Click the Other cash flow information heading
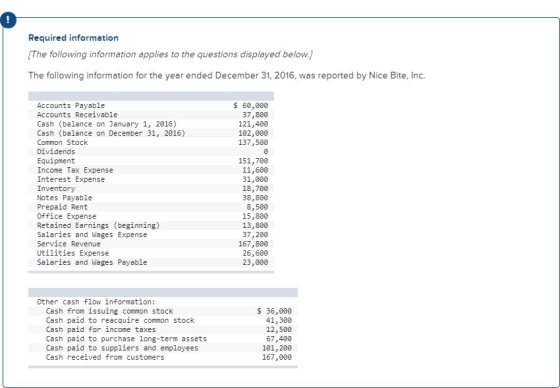The width and height of the screenshot is (560, 388). point(96,302)
